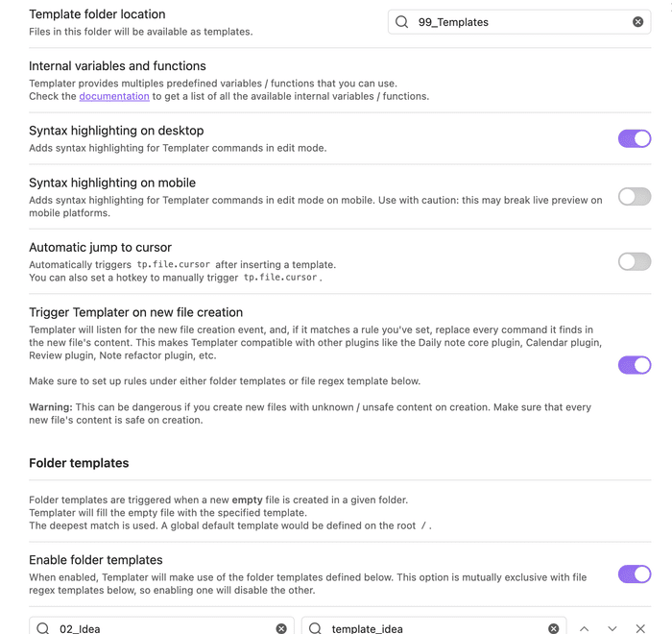Delete the 02_Idea folder template row

[640, 628]
